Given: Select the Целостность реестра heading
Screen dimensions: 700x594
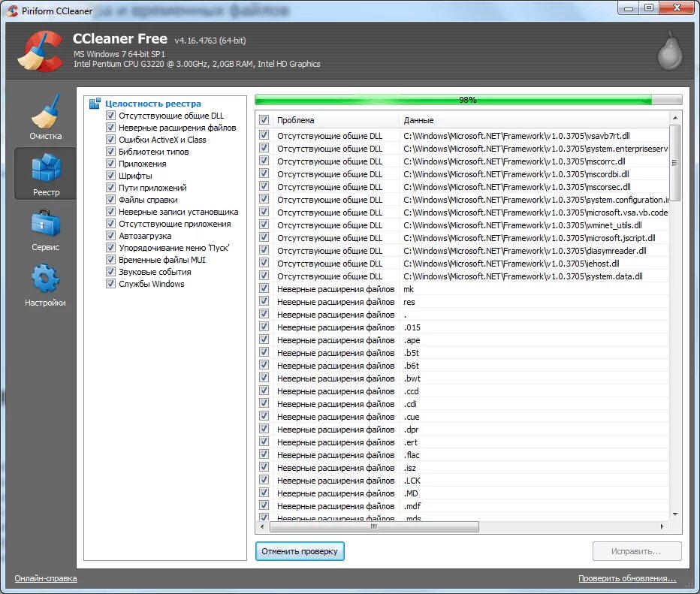Looking at the screenshot, I should click(153, 104).
